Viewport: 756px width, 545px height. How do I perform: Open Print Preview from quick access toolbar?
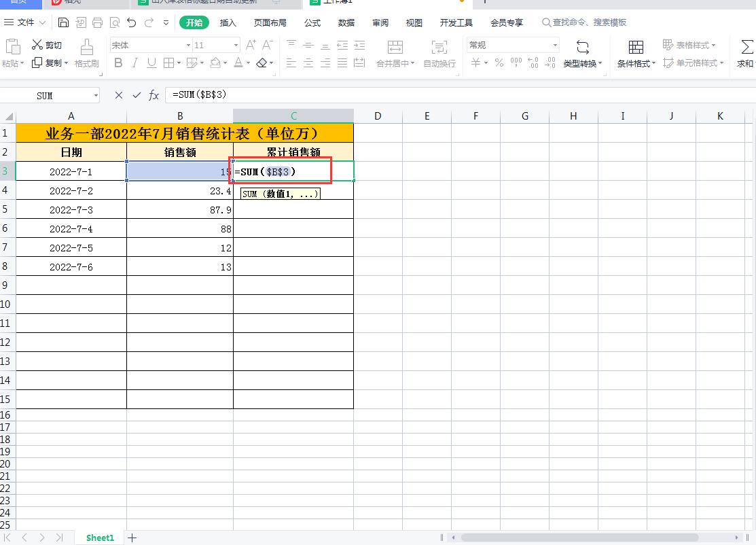tap(115, 22)
